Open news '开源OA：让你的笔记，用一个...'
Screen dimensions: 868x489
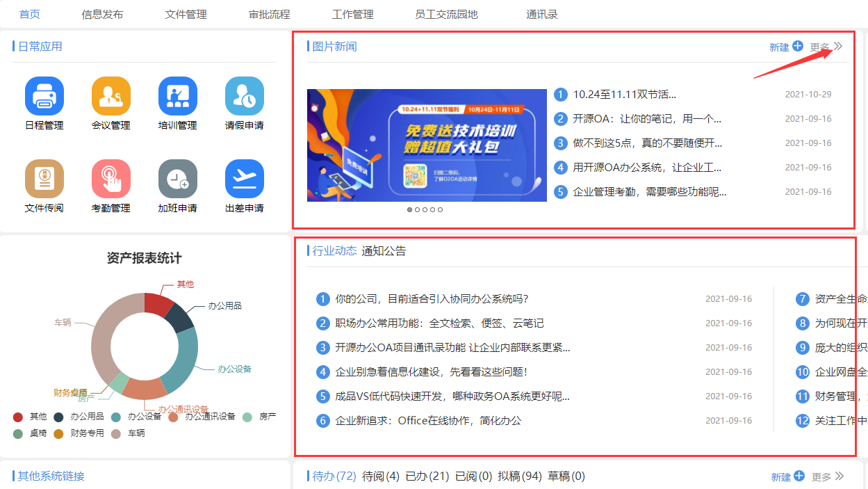(647, 119)
